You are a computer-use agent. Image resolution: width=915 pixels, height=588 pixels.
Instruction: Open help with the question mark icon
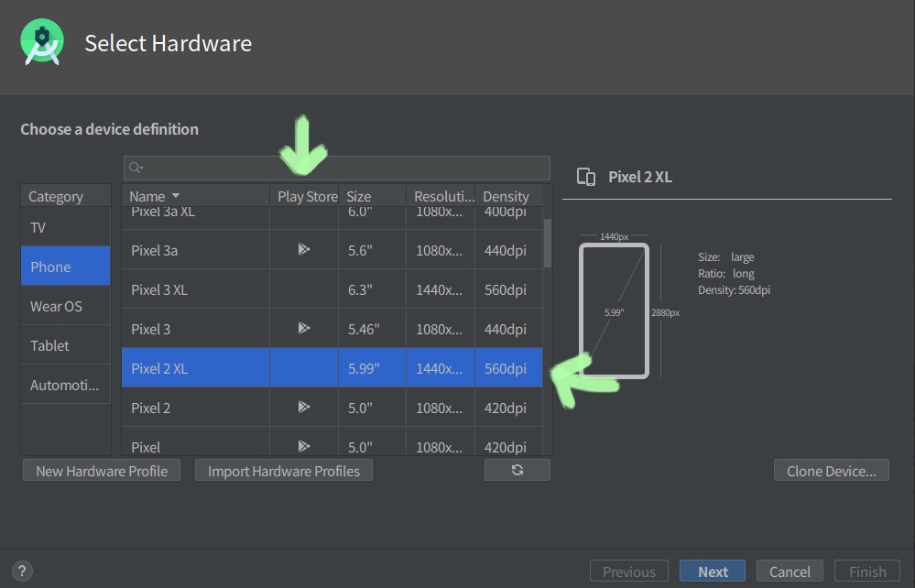click(x=22, y=572)
